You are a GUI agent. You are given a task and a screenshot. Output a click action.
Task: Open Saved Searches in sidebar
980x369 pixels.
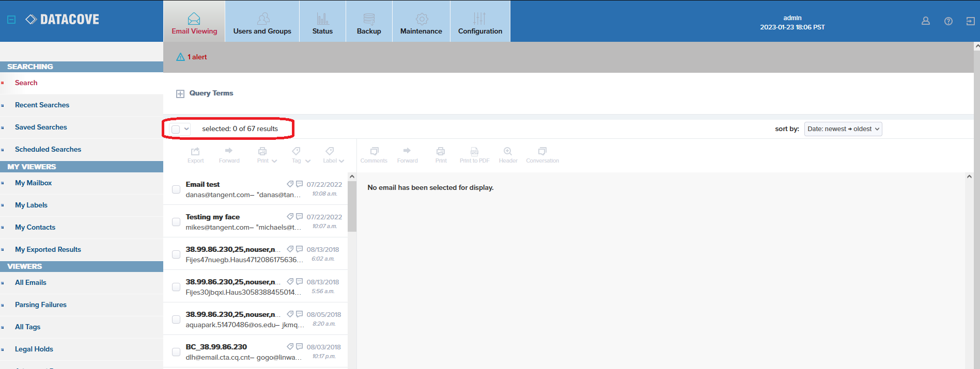click(x=41, y=127)
